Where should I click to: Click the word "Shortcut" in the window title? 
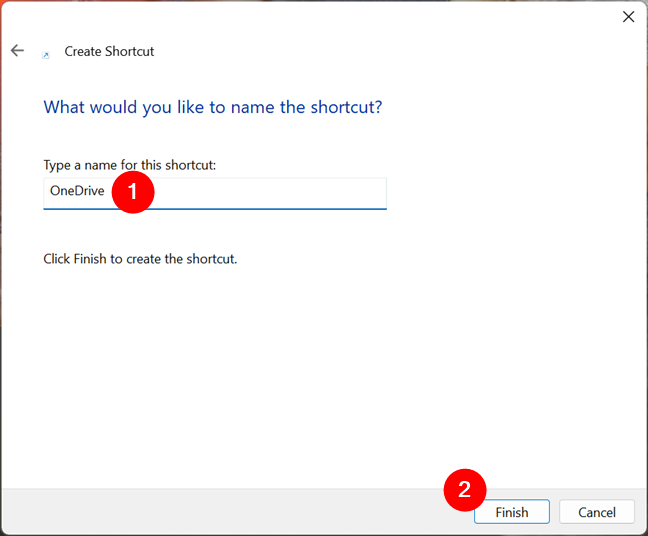pos(129,51)
